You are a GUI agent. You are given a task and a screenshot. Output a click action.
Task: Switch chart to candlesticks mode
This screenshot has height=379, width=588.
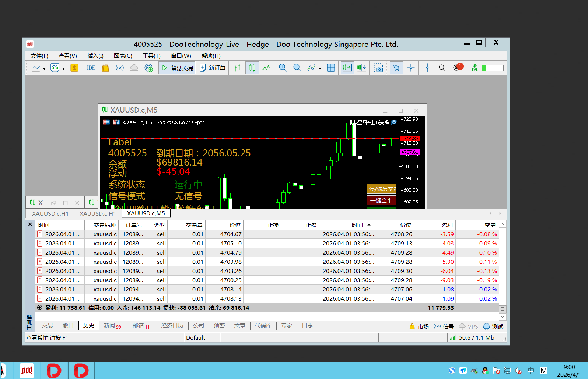(x=252, y=68)
